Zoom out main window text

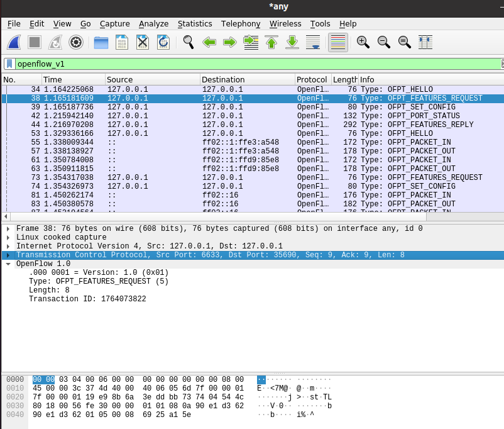384,42
